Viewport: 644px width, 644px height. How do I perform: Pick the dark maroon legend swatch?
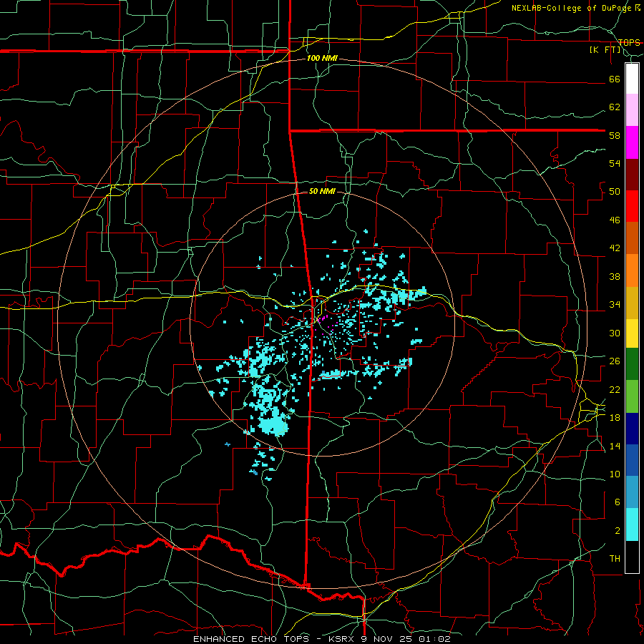[632, 174]
